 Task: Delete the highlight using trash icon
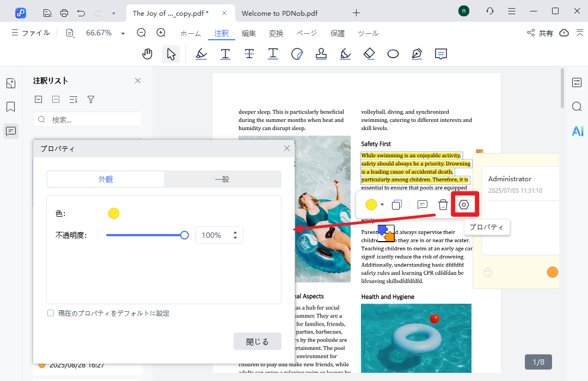point(443,205)
